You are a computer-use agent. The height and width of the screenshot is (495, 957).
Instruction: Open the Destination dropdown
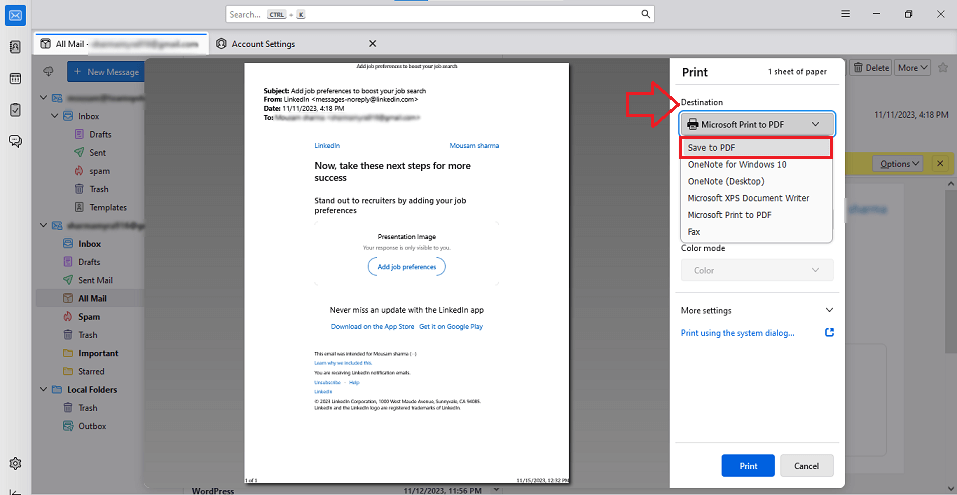[757, 125]
